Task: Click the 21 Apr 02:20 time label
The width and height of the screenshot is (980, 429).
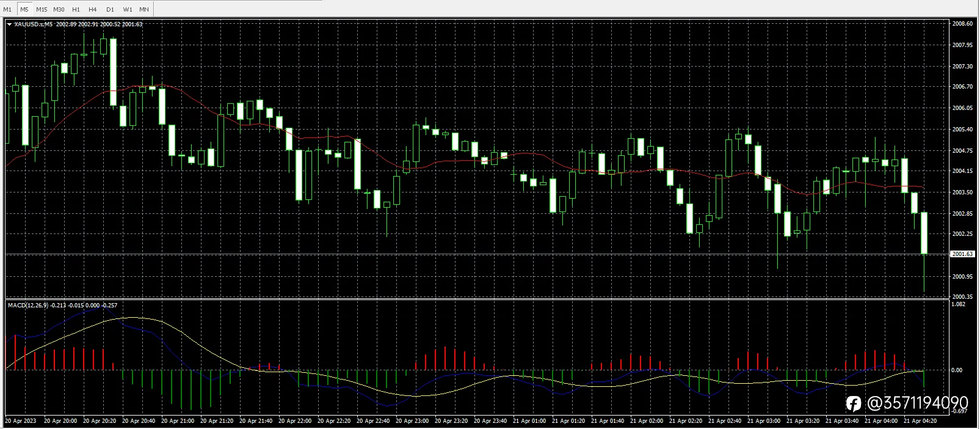Action: coord(686,421)
